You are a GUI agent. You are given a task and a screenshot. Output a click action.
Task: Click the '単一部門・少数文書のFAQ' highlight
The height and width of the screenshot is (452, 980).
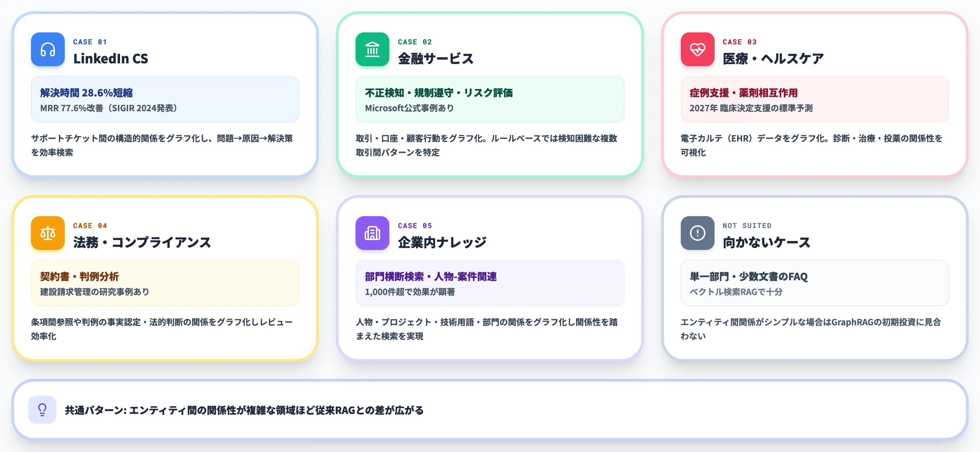tap(748, 277)
